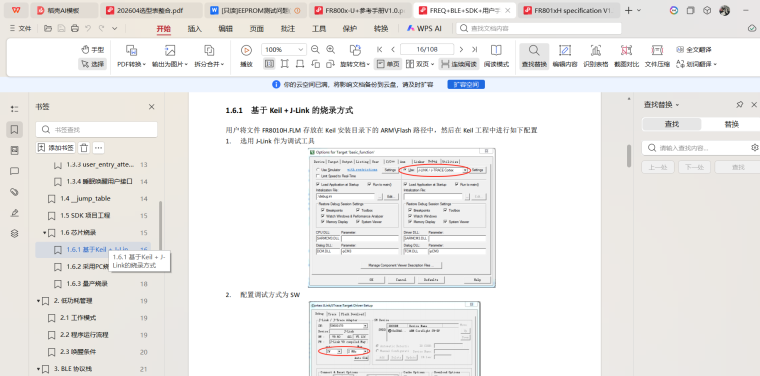Viewport: 760px width, 376px height.
Task: Go to previous page arrow
Action: pyautogui.click(x=393, y=49)
